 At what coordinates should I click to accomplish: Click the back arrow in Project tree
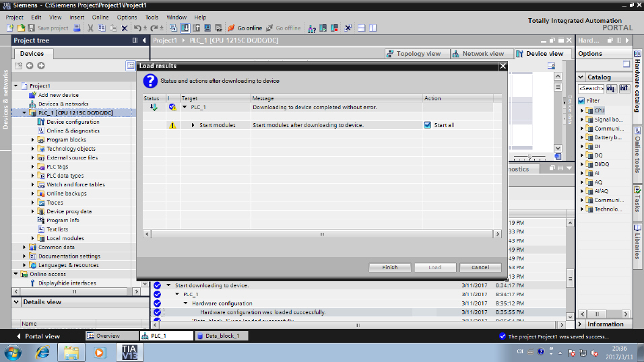tap(30, 66)
